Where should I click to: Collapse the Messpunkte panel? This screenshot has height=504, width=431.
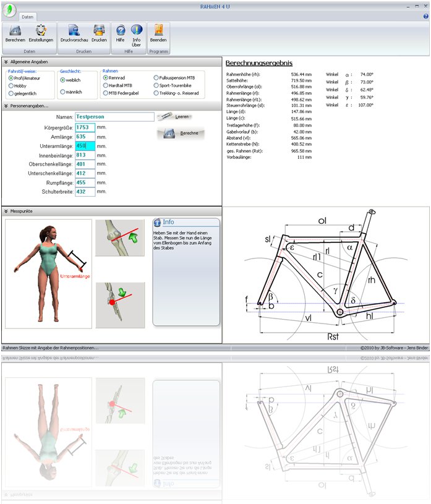coord(6,211)
